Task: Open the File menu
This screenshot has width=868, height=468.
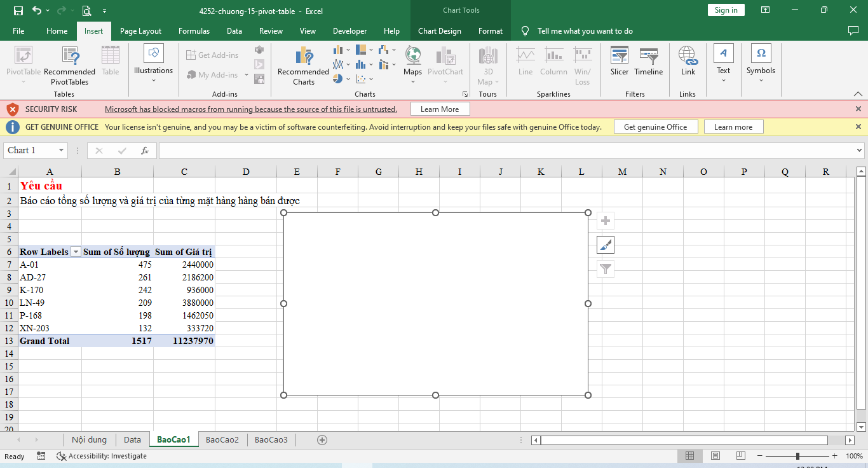Action: [18, 31]
